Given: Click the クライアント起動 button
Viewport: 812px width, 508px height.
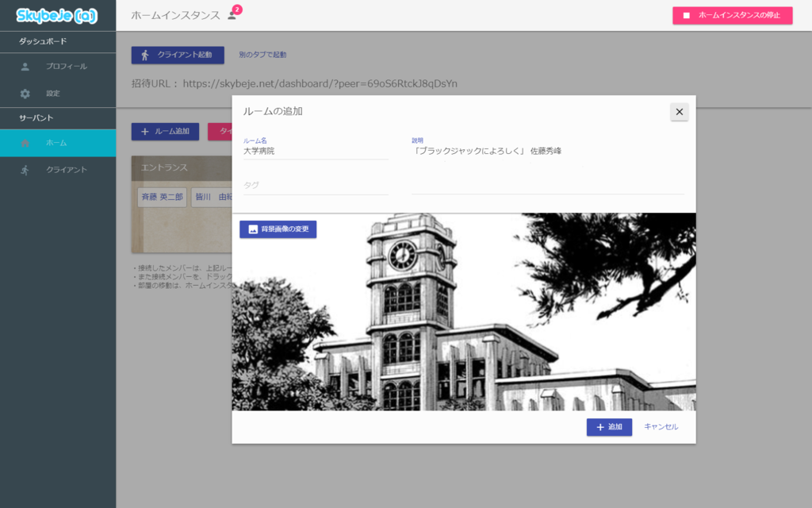Looking at the screenshot, I should [178, 55].
